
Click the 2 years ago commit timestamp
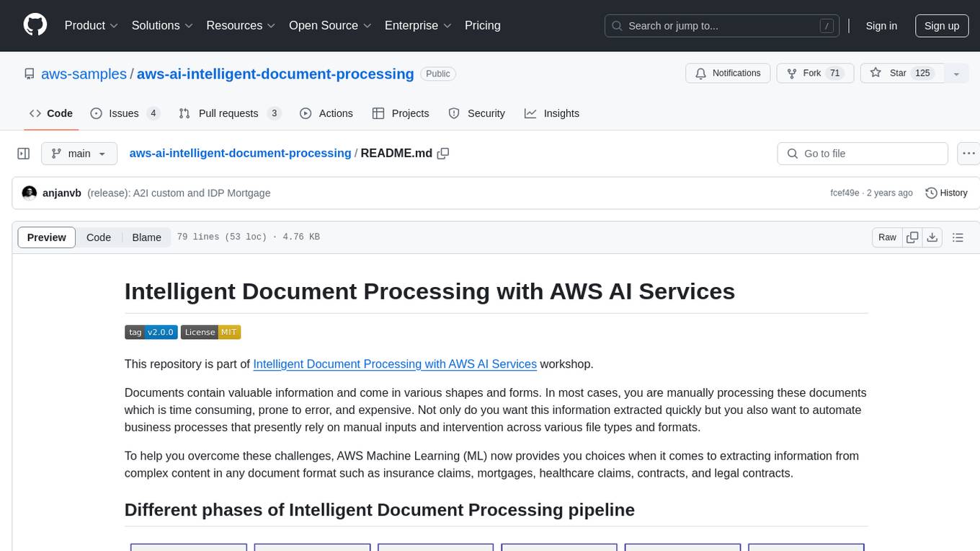click(890, 193)
